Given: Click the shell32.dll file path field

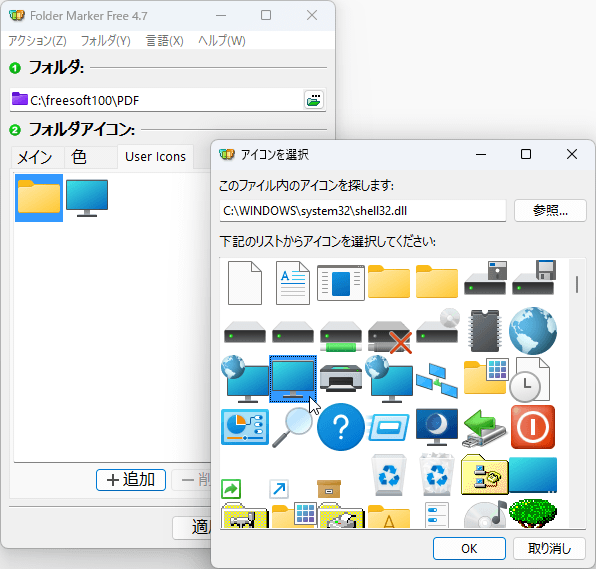Looking at the screenshot, I should pos(363,211).
